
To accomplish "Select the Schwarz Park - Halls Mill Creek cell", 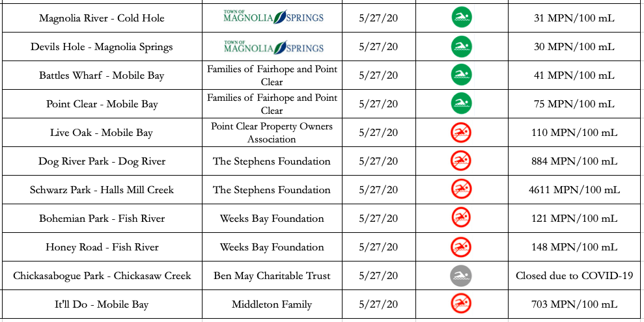I will coord(102,190).
